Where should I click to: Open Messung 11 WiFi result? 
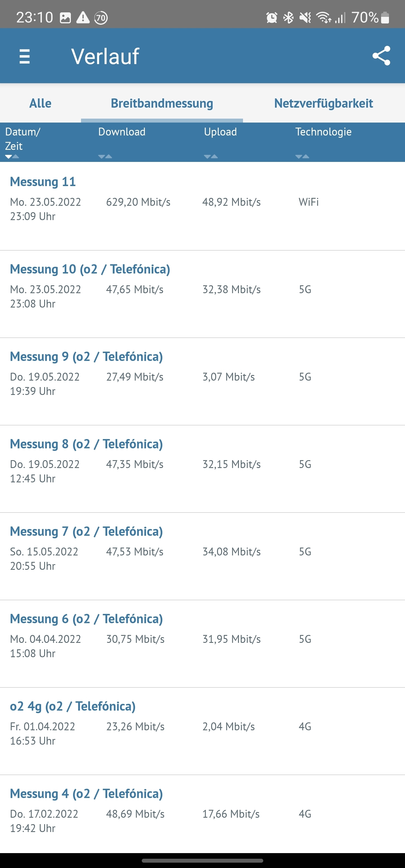click(x=202, y=206)
